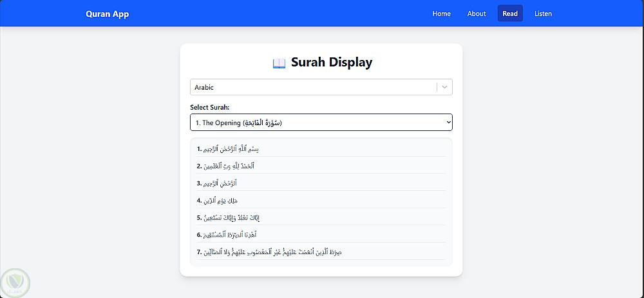Viewport: 644px width, 298px height.
Task: Select the final verse numbered 7
Action: (x=269, y=252)
